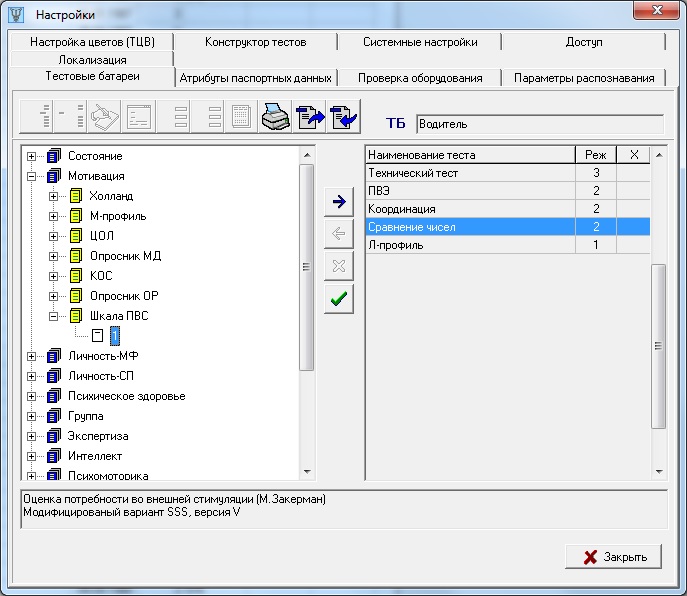This screenshot has width=687, height=596.
Task: Click the yellow test icon beside Холланд
Action: click(x=75, y=196)
